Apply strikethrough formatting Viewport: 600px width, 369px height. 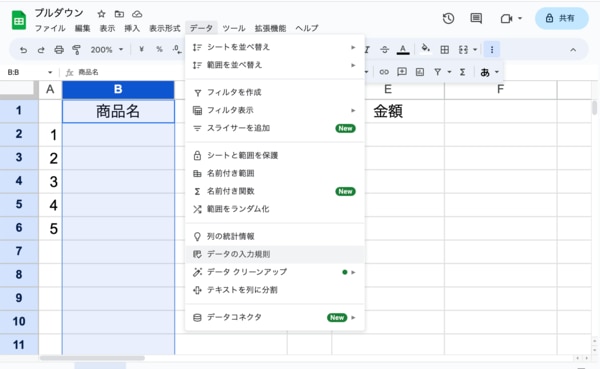(x=385, y=49)
